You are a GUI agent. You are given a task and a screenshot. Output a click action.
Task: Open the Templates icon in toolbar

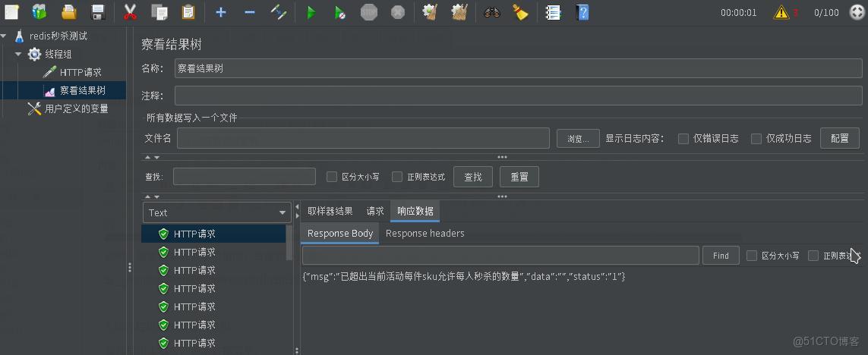click(39, 11)
